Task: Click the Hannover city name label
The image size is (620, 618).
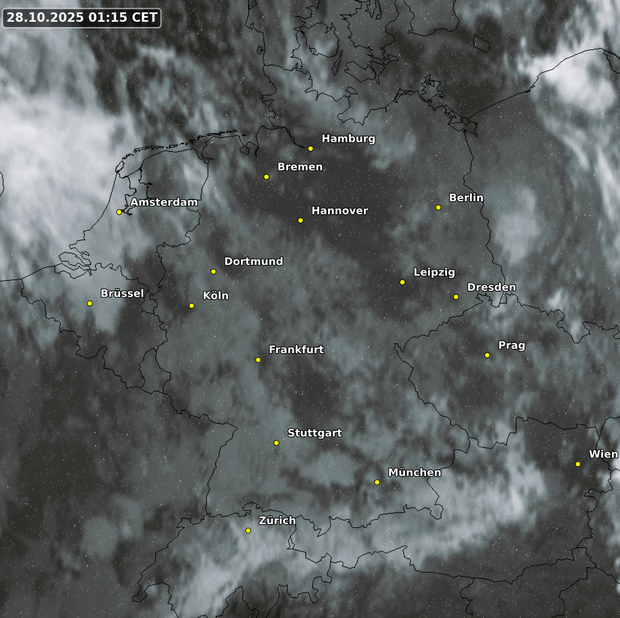Action: tap(339, 211)
